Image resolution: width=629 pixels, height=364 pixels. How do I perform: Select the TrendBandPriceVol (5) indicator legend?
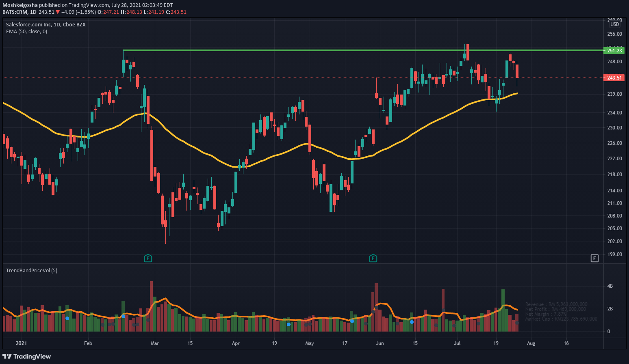pyautogui.click(x=32, y=270)
